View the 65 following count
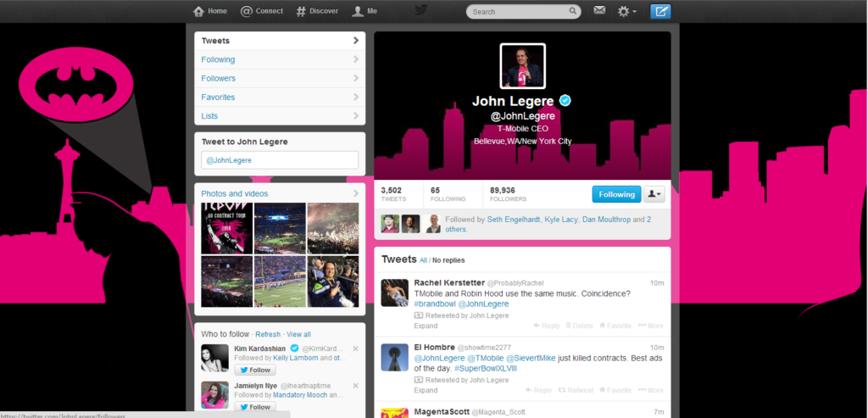Screen dimensions: 868x418 pyautogui.click(x=448, y=194)
